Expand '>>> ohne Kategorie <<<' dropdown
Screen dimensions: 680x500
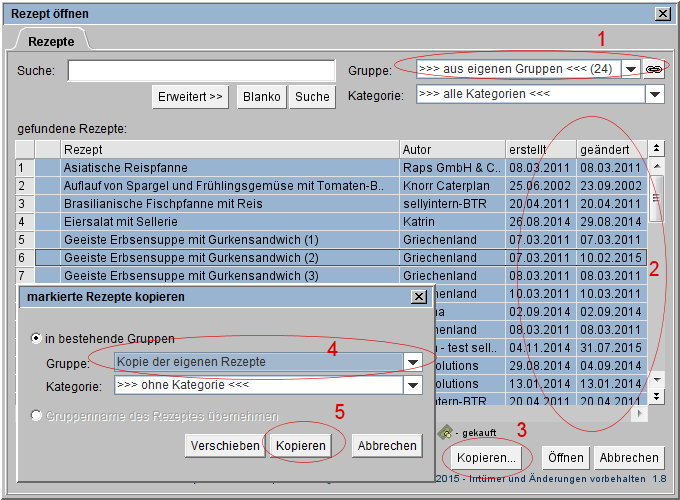click(x=413, y=385)
